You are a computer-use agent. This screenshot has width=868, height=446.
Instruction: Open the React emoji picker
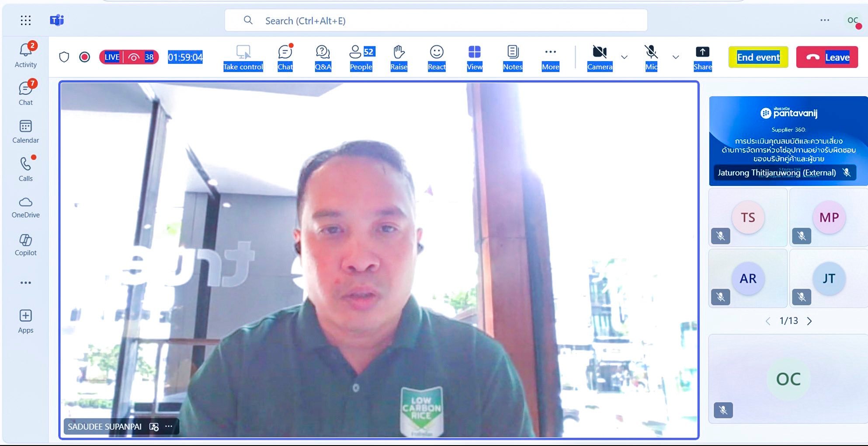436,57
